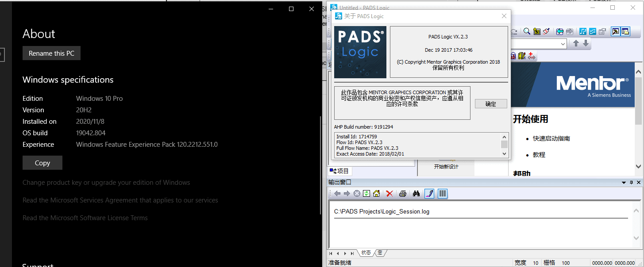Click the gray right-arrow next view icon
The width and height of the screenshot is (644, 267).
tap(570, 31)
